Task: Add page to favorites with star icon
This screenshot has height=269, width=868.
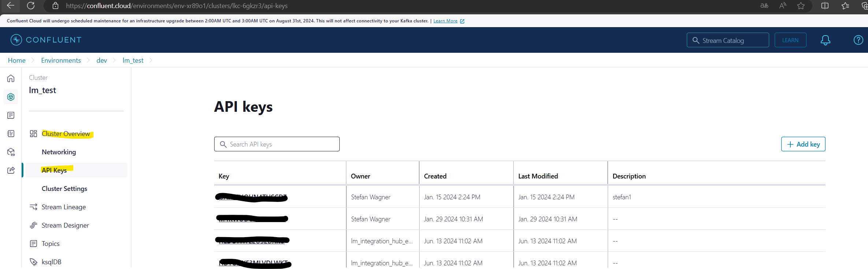Action: point(801,5)
